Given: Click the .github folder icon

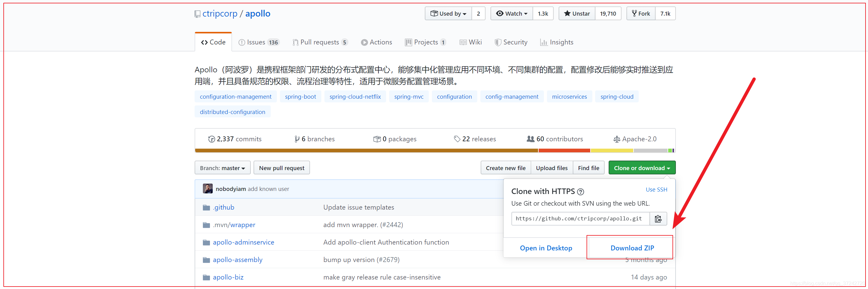Looking at the screenshot, I should point(206,207).
